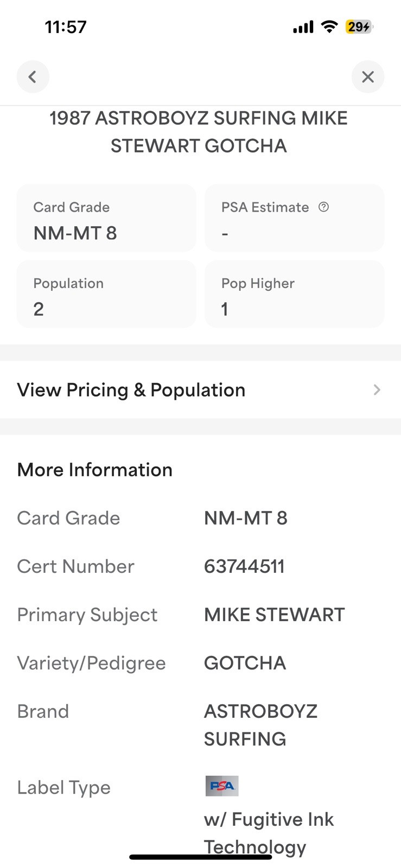401x868 pixels.
Task: Tap the back chevron button
Action: (33, 76)
